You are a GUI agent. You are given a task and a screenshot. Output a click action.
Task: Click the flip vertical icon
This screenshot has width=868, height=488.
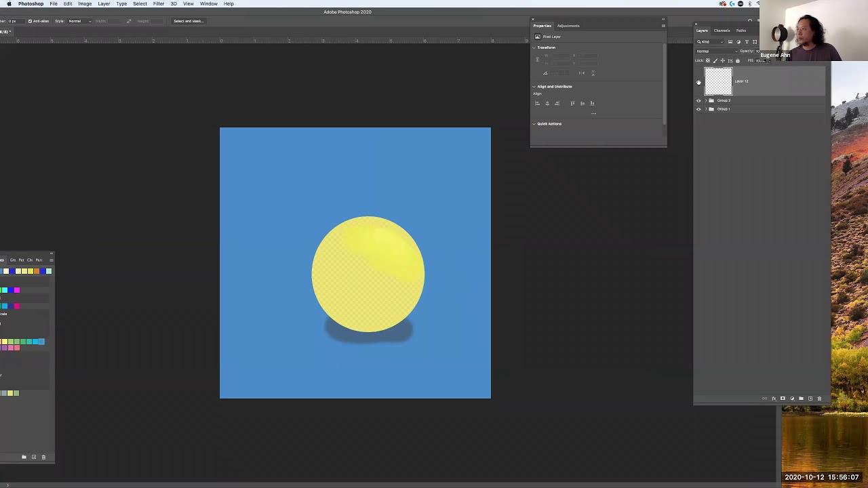pyautogui.click(x=593, y=73)
